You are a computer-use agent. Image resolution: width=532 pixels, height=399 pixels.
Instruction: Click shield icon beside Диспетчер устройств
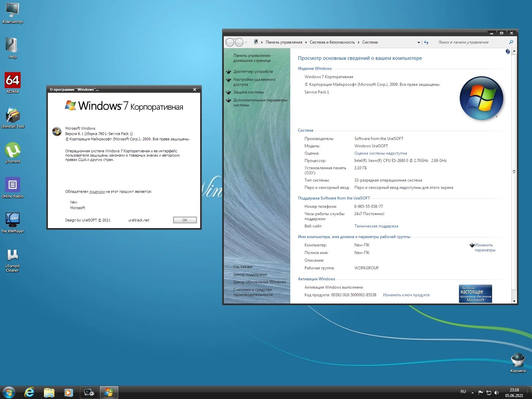click(x=228, y=71)
